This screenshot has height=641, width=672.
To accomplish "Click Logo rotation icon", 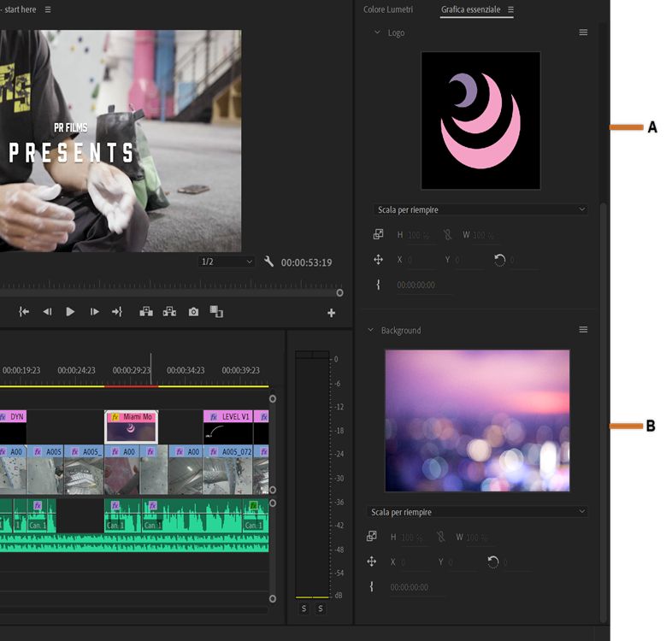I will (499, 260).
